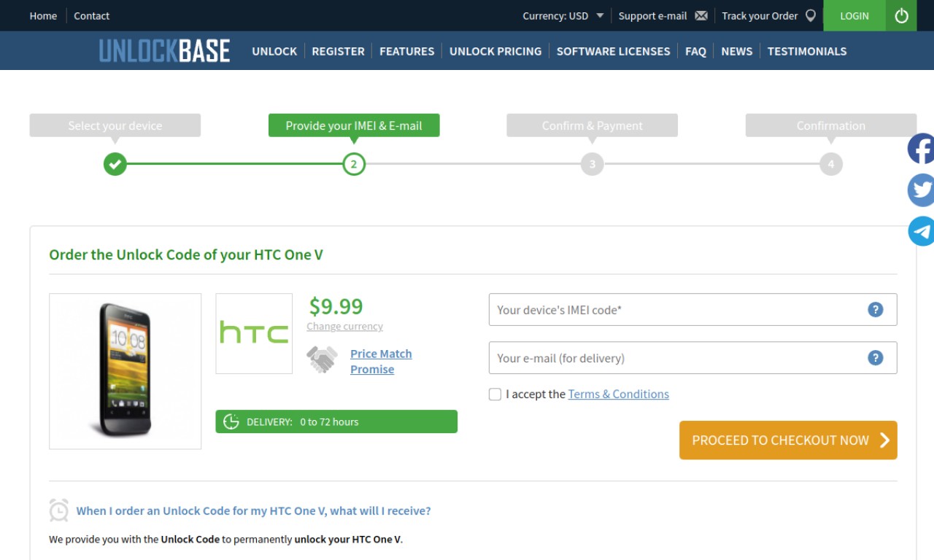Click the arrow on Proceed to Checkout

pyautogui.click(x=884, y=440)
